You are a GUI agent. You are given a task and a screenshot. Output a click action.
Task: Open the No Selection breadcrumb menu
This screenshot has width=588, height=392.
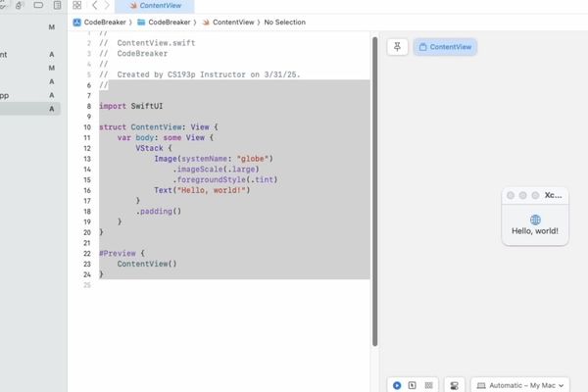pyautogui.click(x=284, y=23)
